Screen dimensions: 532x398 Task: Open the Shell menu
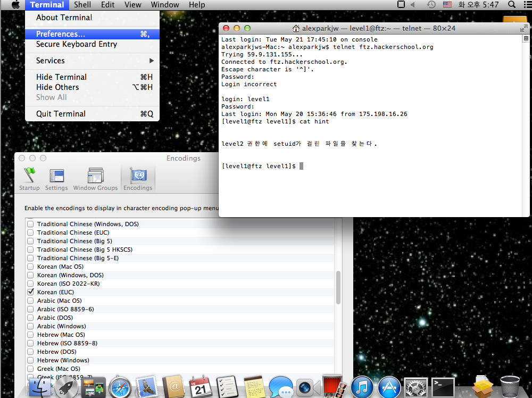82,5
